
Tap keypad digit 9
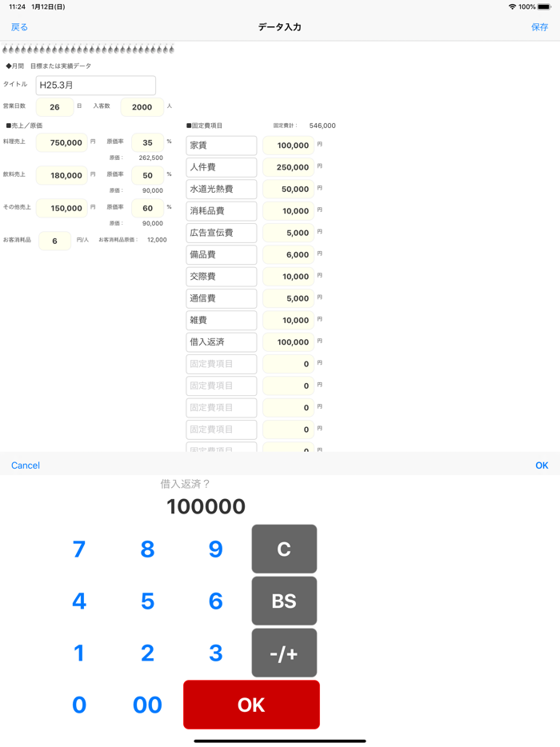(215, 549)
